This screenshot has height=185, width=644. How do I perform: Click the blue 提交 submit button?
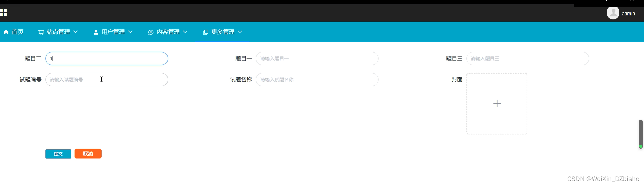[58, 154]
